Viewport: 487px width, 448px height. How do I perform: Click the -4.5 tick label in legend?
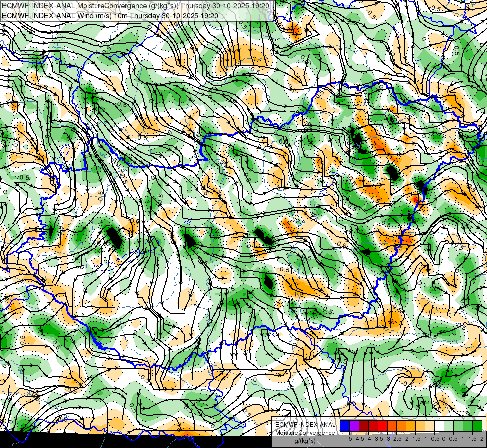click(x=359, y=439)
